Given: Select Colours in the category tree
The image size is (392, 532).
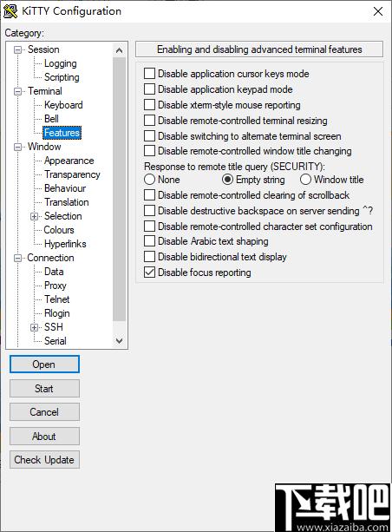Looking at the screenshot, I should tap(59, 230).
